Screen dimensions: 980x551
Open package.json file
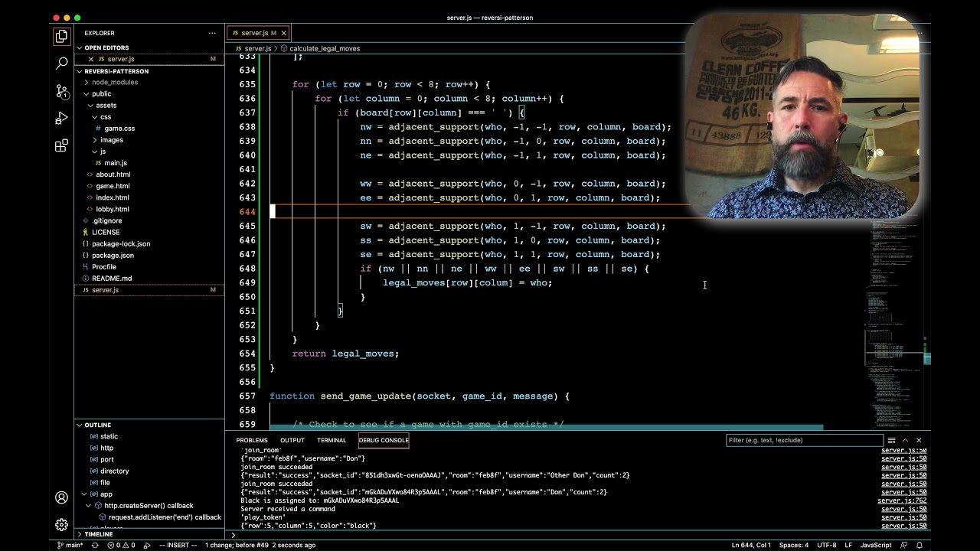pyautogui.click(x=113, y=256)
